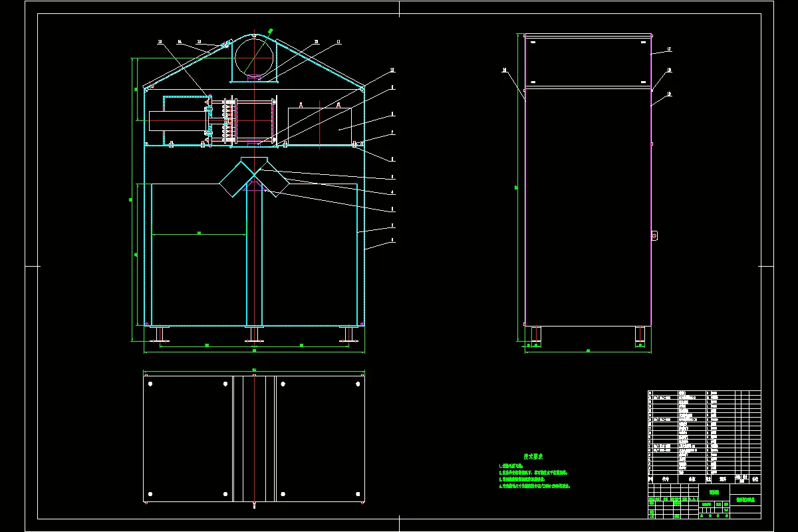Select the left foot of the front view cabinet
798x532 pixels.
159,334
